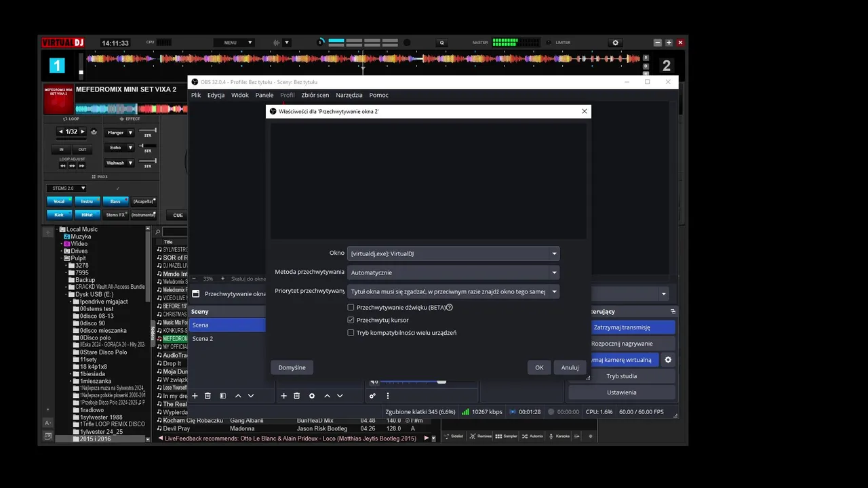Screen dimensions: 868x488
Task: Toggle the HiHat stem pad
Action: [87, 215]
